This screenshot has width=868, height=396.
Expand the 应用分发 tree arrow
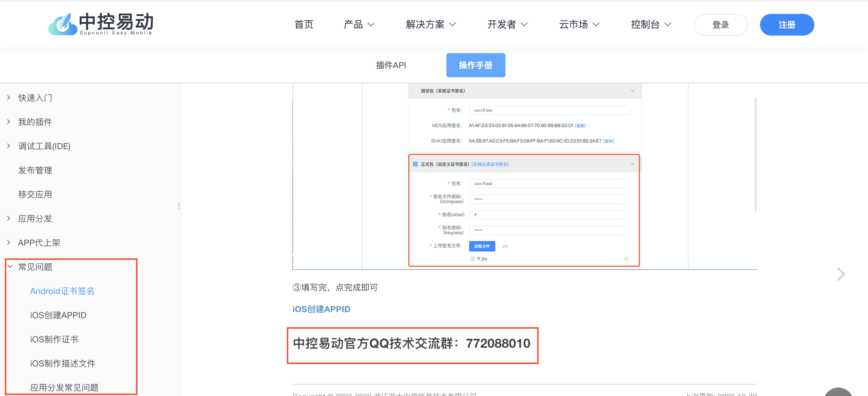[x=9, y=218]
